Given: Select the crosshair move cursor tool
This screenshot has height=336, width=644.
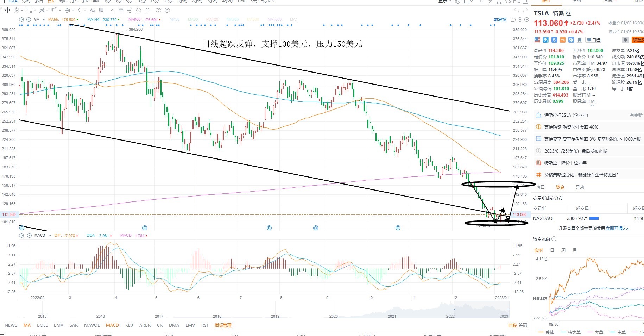Looking at the screenshot, I should coord(7,10).
